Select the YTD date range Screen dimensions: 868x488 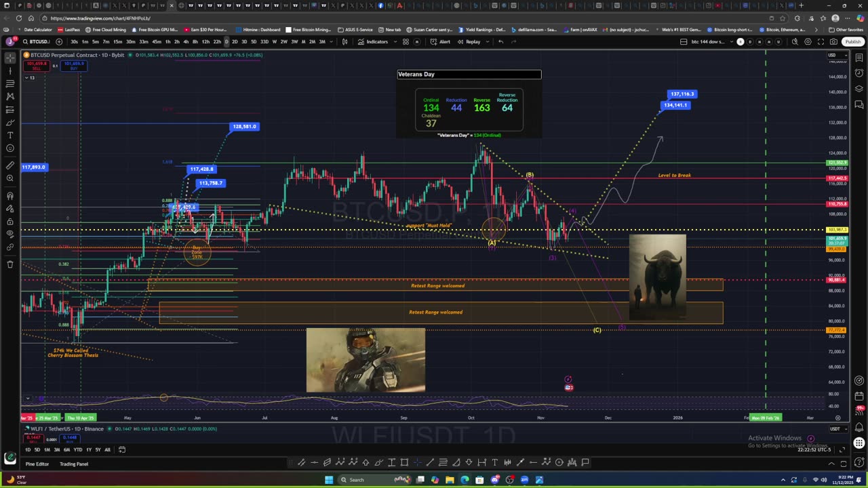(77, 449)
